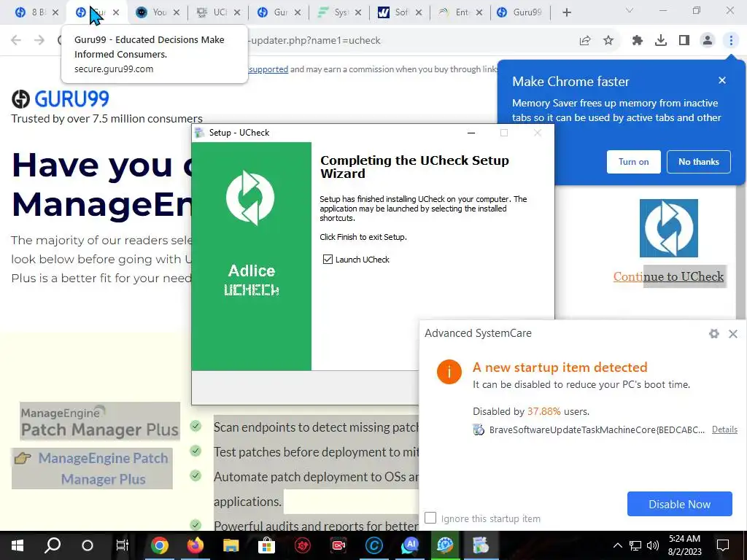The height and width of the screenshot is (560, 747).
Task: Open Microsoft Store from the taskbar
Action: point(267,545)
